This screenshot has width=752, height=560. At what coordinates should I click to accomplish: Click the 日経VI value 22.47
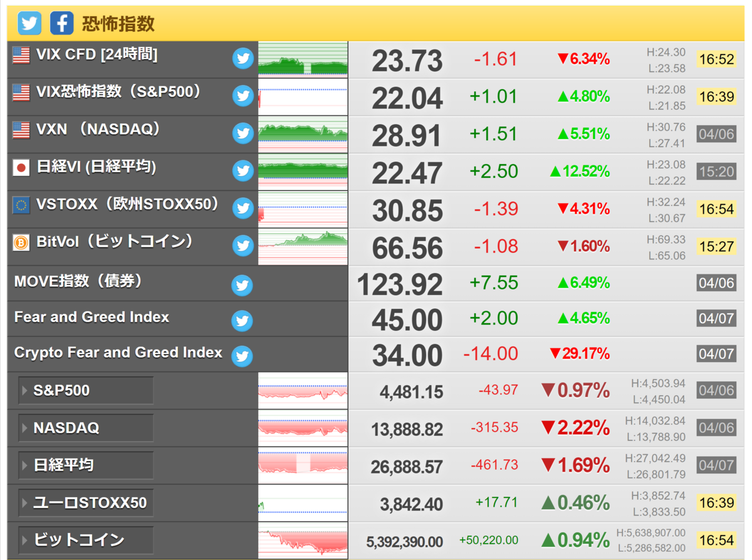pos(407,173)
